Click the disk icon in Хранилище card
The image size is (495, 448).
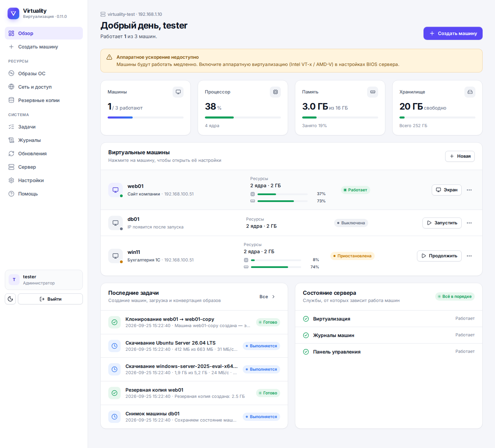point(470,92)
